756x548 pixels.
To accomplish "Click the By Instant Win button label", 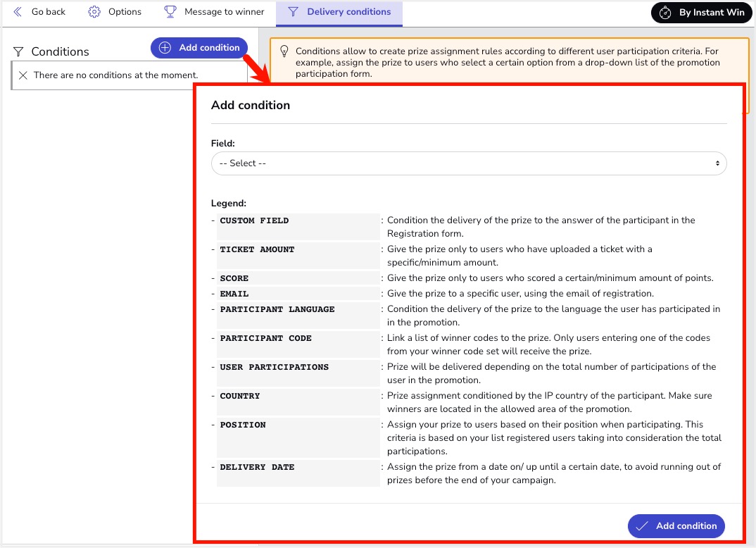I will tap(712, 13).
